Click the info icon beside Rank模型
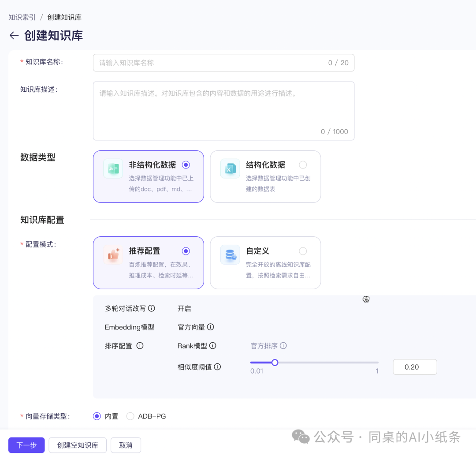The height and width of the screenshot is (456, 476). [x=213, y=346]
